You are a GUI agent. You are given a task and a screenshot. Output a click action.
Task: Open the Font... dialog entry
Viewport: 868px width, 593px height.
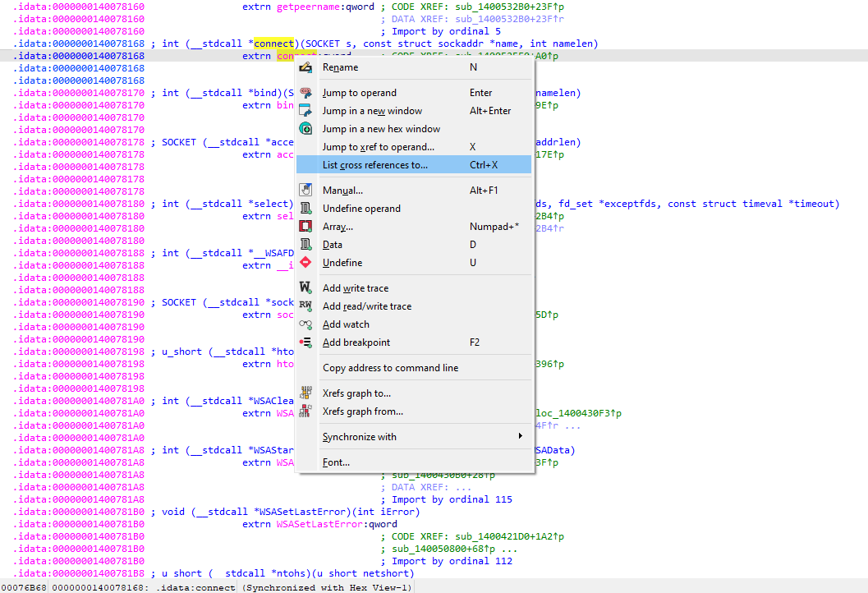click(336, 462)
